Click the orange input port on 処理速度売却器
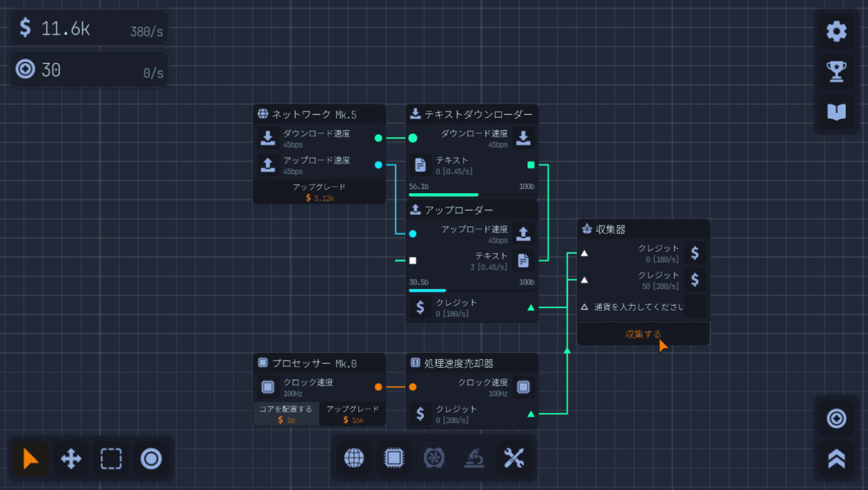The image size is (868, 490). [413, 386]
